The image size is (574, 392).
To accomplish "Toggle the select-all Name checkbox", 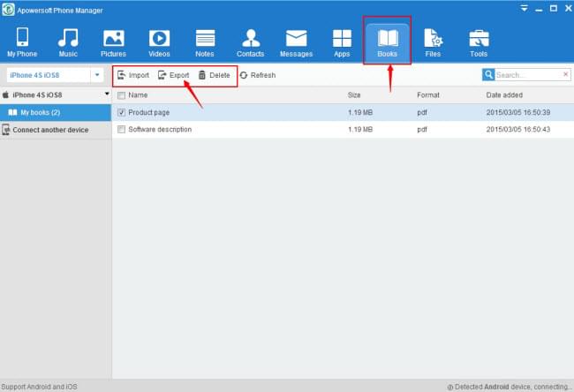I will (x=122, y=95).
